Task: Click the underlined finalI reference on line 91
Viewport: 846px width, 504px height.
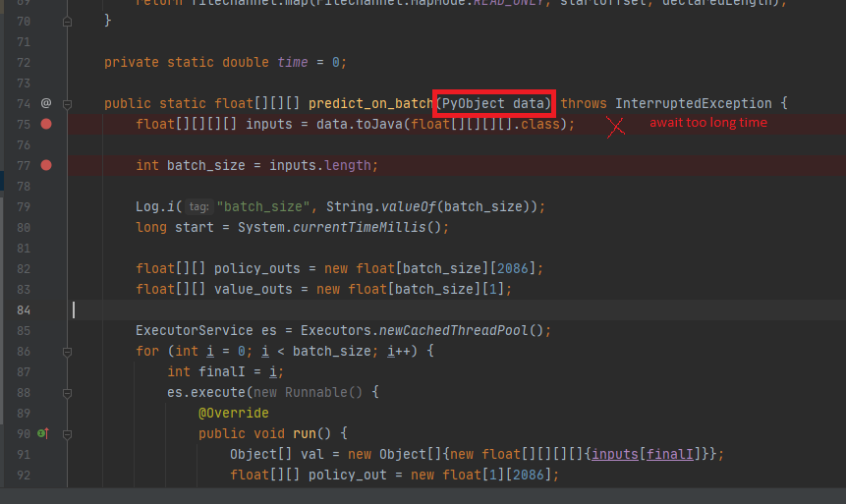Action: coord(670,454)
